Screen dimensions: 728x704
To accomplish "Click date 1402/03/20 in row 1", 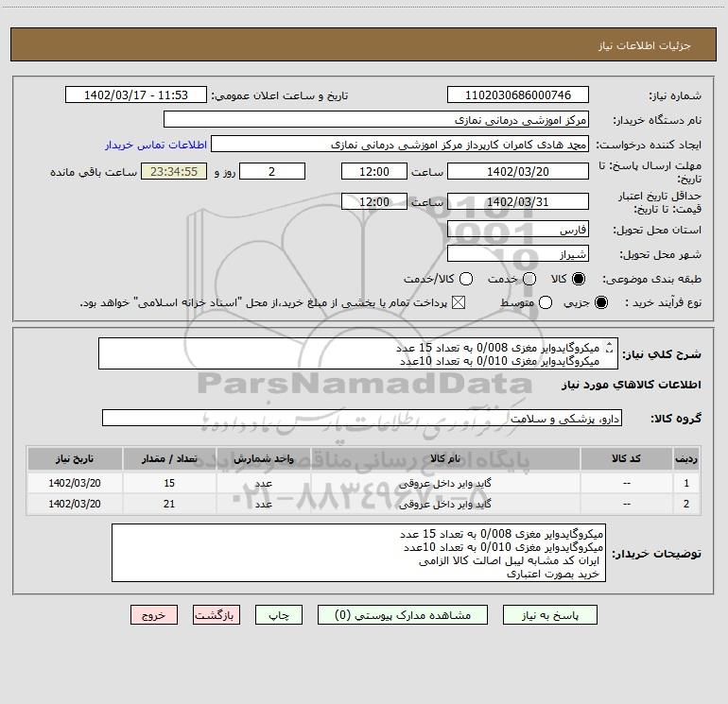I will (75, 483).
